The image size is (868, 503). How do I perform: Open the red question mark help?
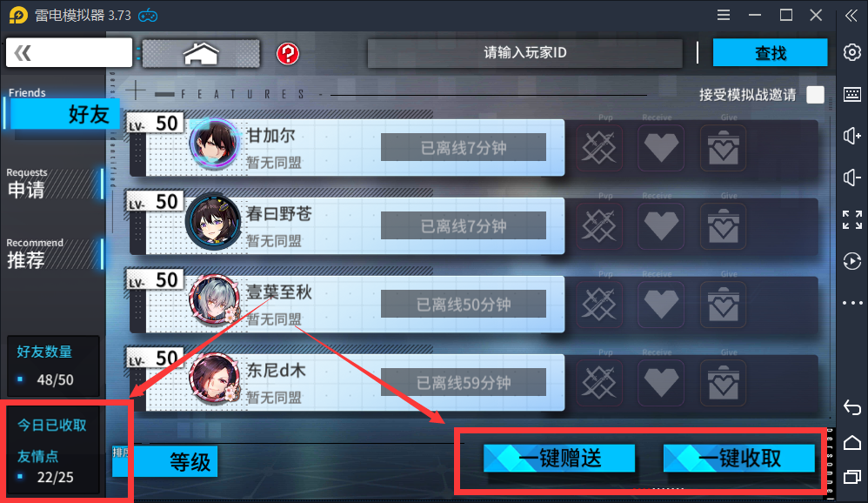(288, 54)
